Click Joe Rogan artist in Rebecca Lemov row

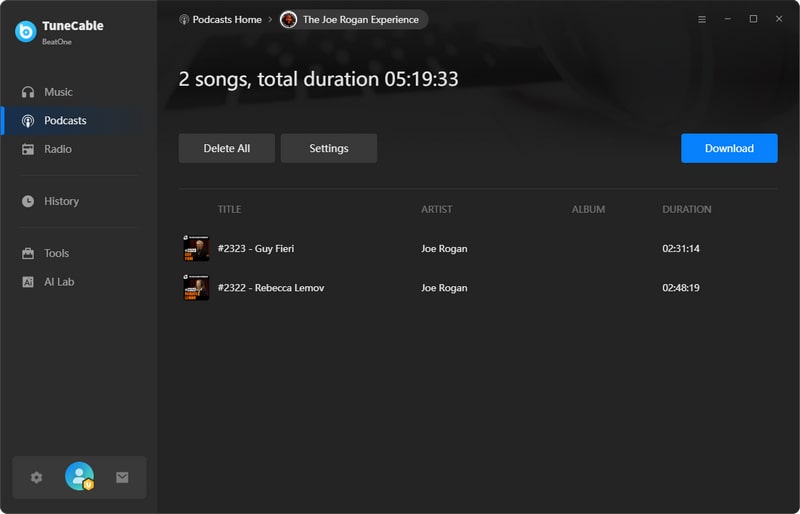(x=444, y=288)
